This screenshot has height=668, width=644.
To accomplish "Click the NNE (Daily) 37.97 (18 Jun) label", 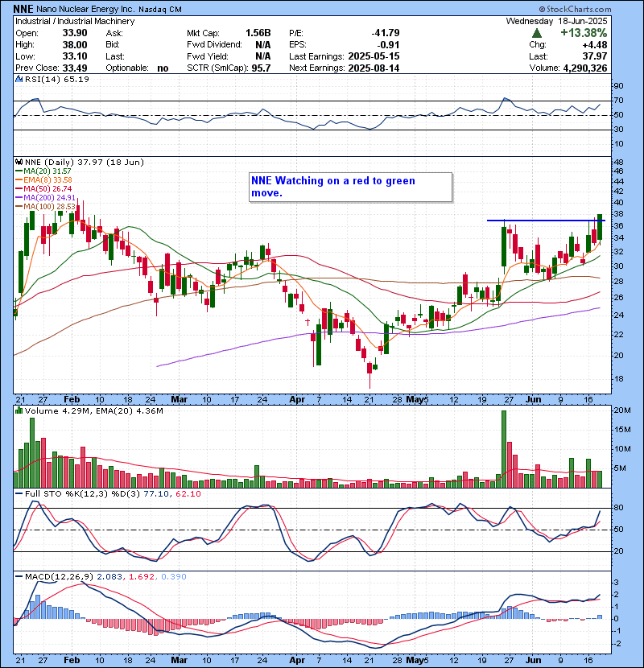I will tap(85, 162).
